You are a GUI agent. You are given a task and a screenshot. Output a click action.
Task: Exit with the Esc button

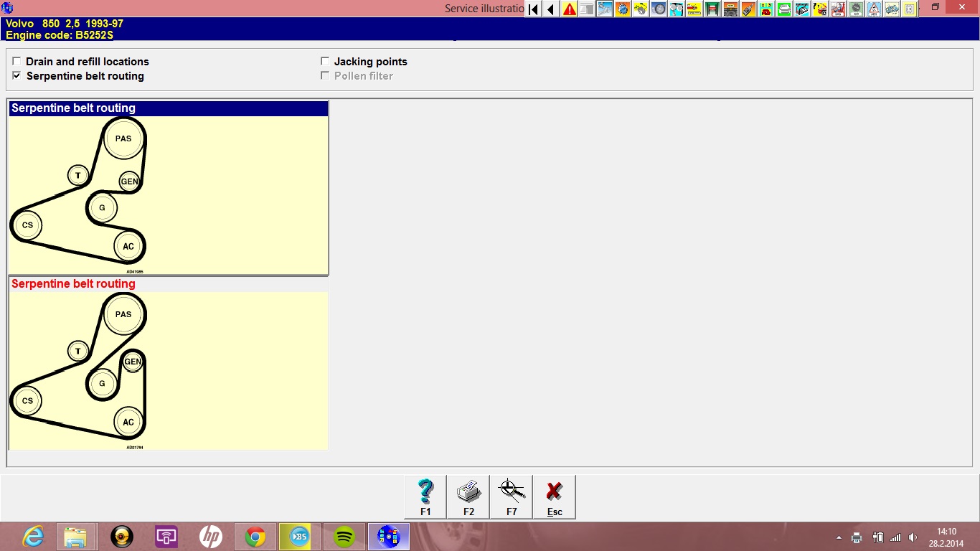(x=555, y=496)
